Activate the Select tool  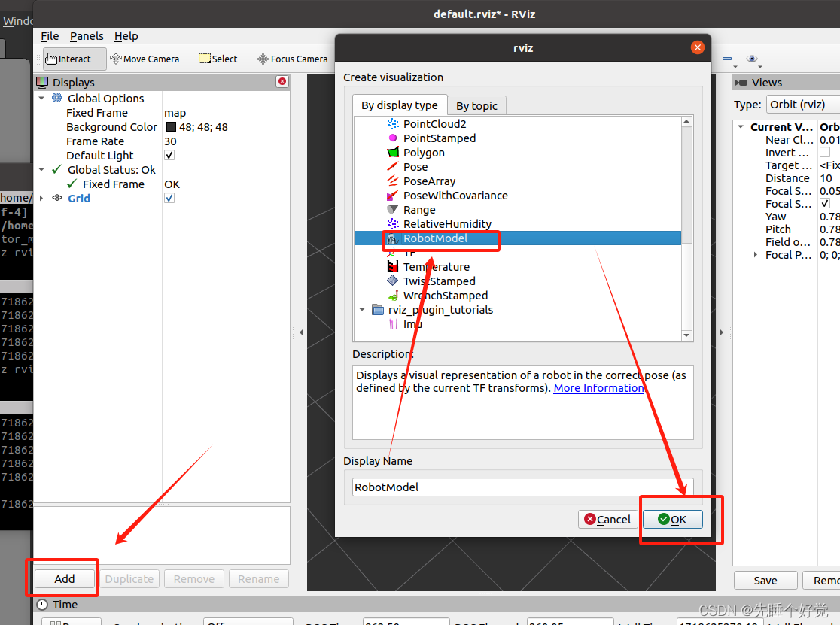(x=218, y=59)
